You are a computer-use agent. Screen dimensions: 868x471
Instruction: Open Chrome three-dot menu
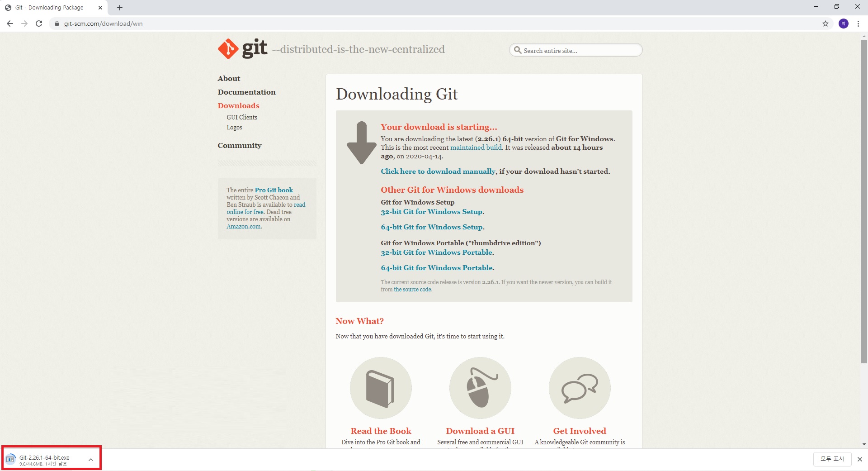[858, 24]
